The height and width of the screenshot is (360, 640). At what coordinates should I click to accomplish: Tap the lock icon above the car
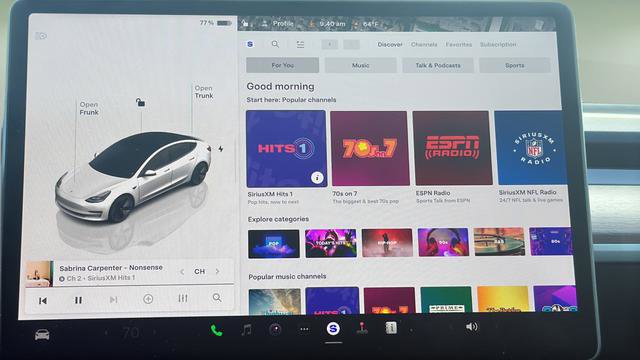[140, 102]
